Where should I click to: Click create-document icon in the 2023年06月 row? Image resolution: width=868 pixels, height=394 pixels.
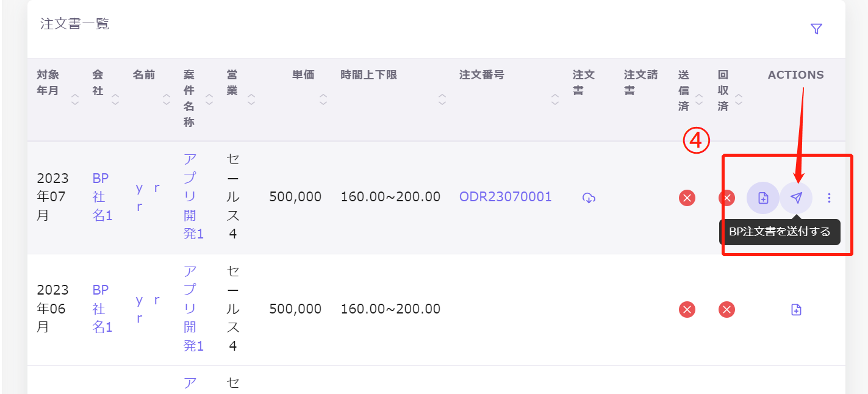[x=796, y=310]
